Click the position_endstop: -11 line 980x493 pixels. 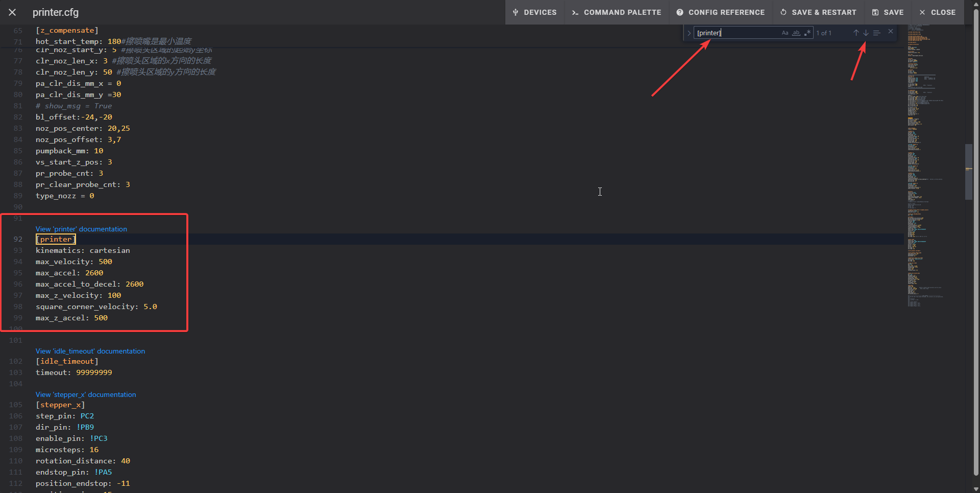83,483
